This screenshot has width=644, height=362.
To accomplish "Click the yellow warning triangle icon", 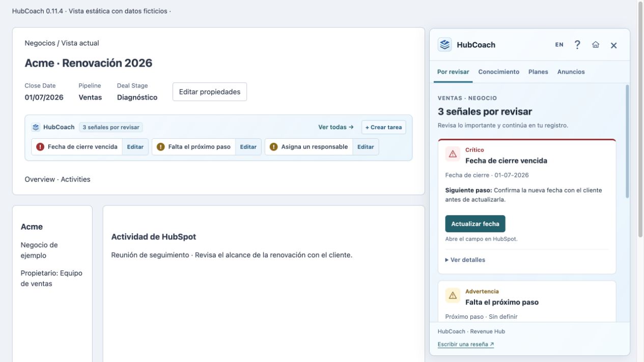I will point(453,295).
